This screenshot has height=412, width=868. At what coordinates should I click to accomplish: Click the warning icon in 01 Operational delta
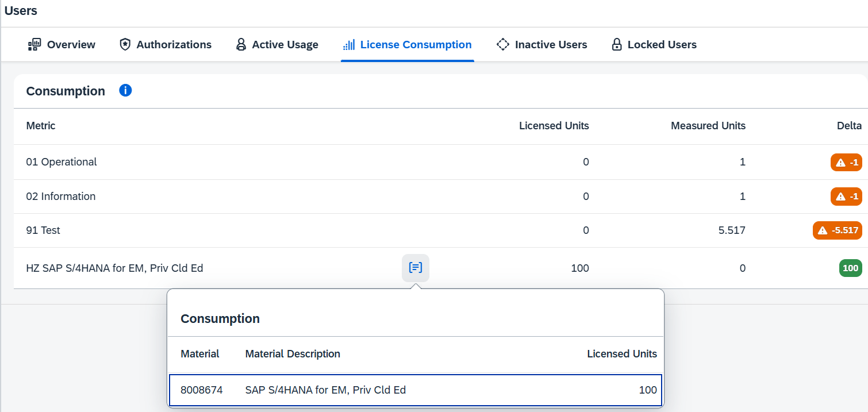point(840,163)
